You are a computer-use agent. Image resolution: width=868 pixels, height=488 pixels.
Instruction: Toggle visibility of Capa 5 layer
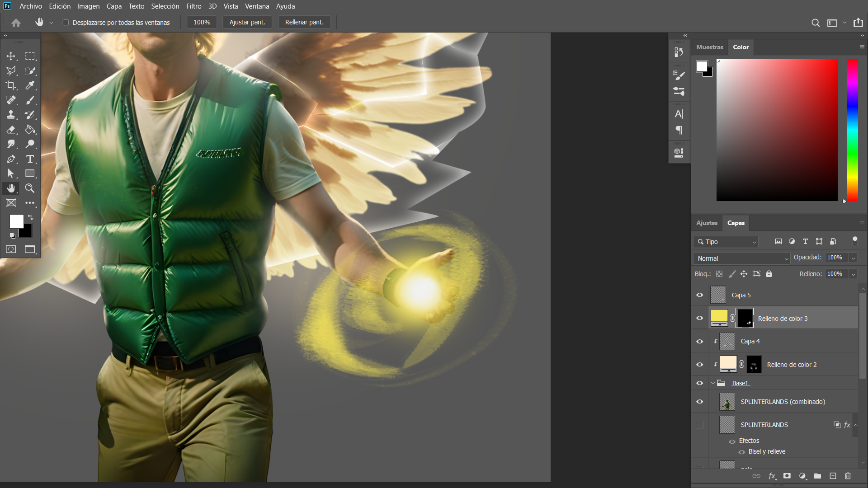pyautogui.click(x=700, y=295)
